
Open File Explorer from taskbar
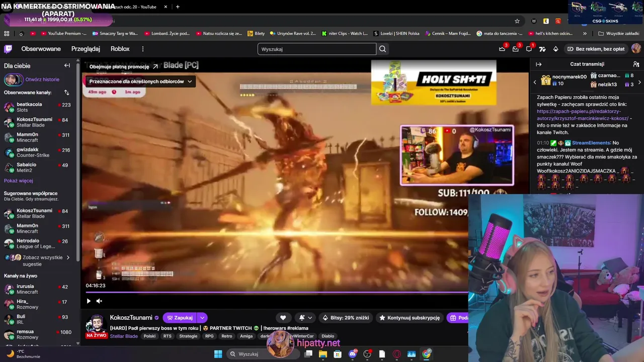point(323,354)
